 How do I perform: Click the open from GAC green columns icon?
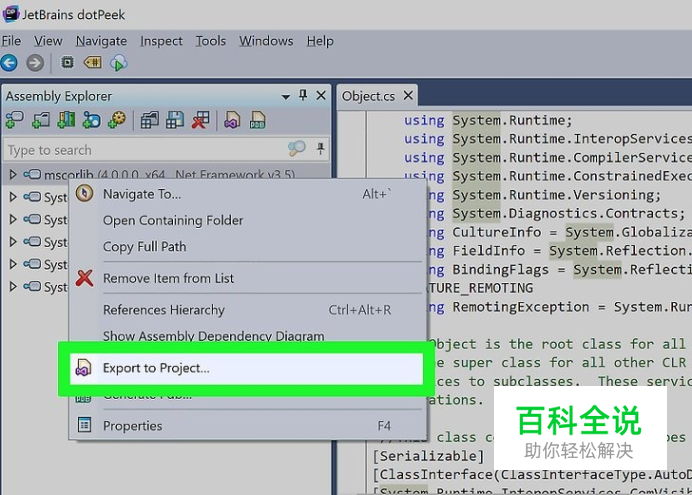coord(66,120)
